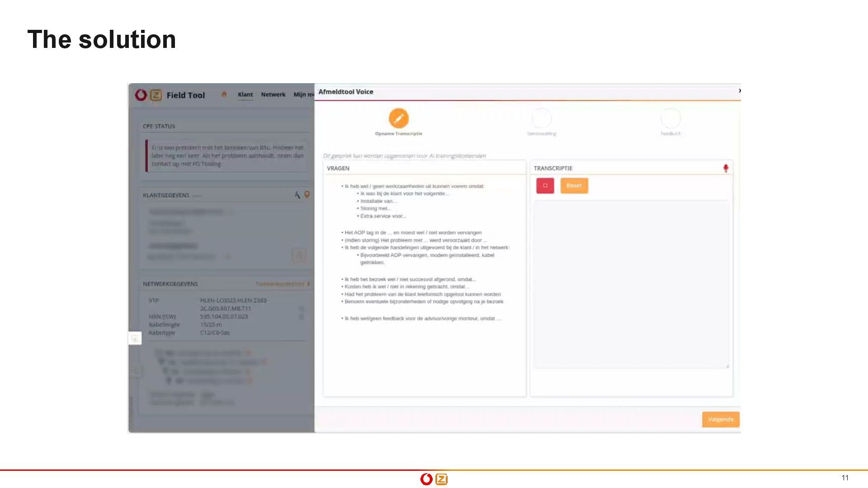Click the Ziggo logo in the Field Tool header
This screenshot has width=868, height=488.
pos(156,95)
